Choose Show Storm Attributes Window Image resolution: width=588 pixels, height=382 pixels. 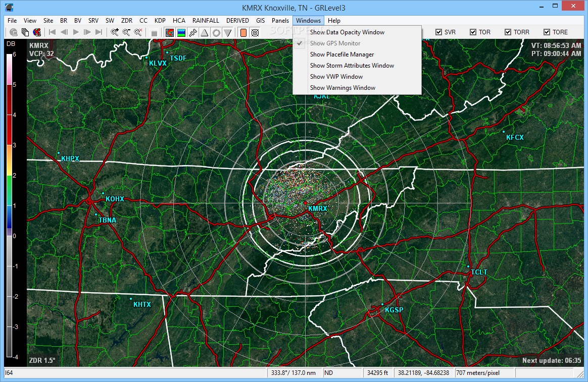(357, 66)
